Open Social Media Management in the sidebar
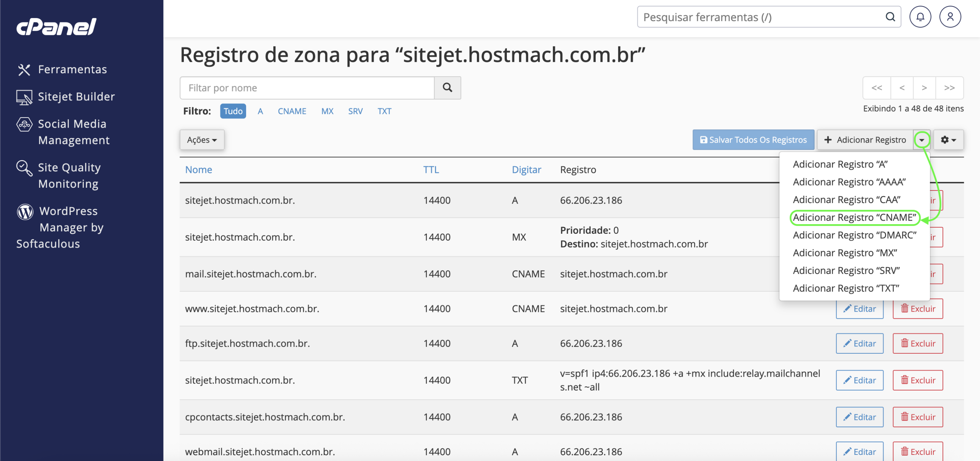This screenshot has height=461, width=980. click(x=63, y=132)
